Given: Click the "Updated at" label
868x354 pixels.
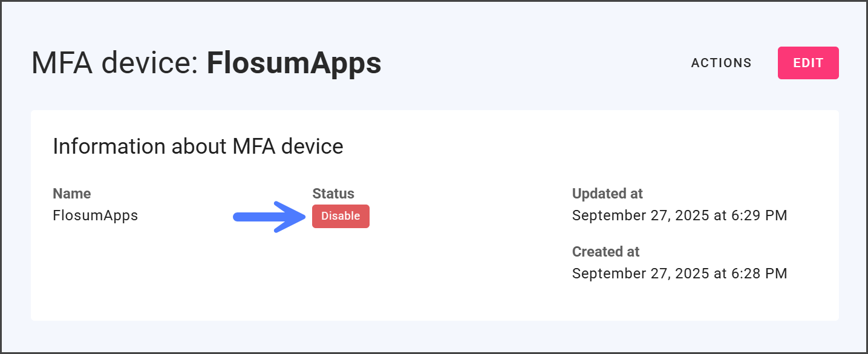Looking at the screenshot, I should [607, 194].
